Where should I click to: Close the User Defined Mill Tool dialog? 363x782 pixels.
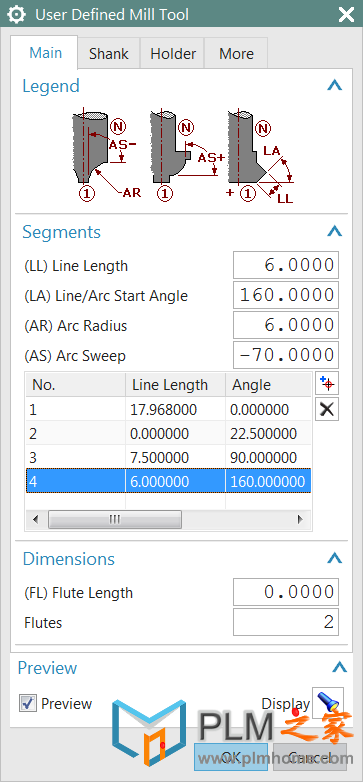[346, 14]
